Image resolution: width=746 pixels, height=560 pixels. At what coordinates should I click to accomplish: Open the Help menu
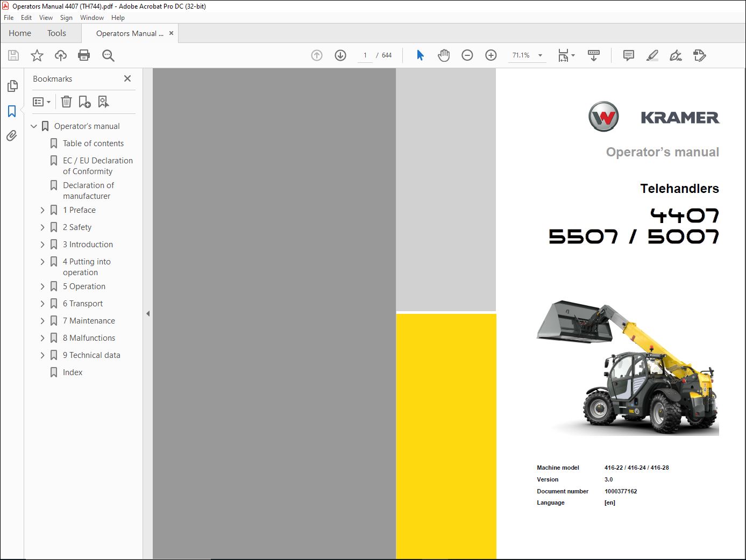pos(118,18)
